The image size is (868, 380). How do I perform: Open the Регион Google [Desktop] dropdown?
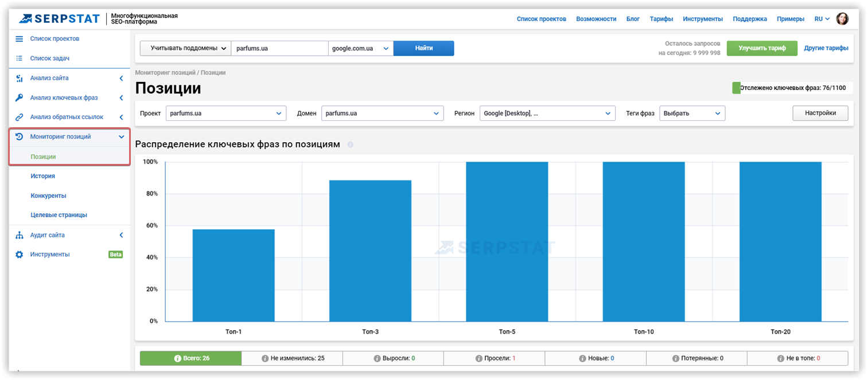pos(547,113)
